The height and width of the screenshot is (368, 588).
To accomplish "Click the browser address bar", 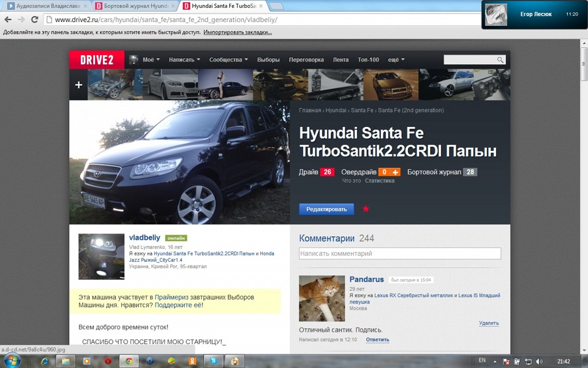I will coord(263,20).
